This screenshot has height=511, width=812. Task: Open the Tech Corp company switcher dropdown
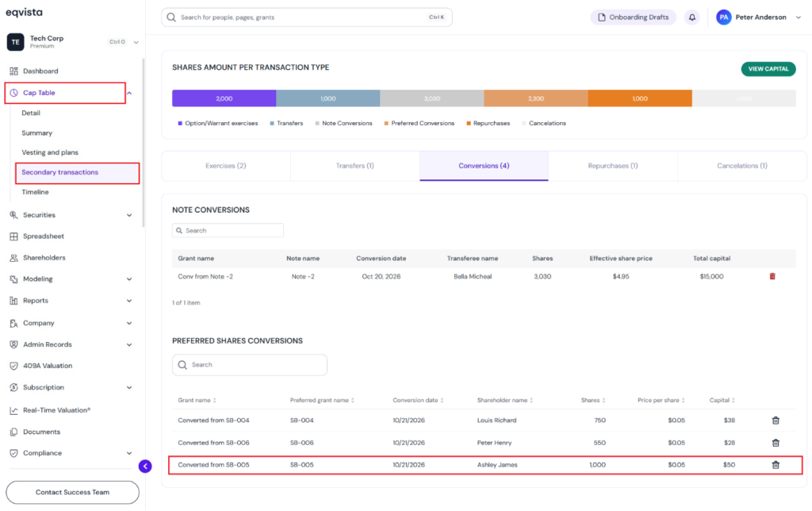coord(136,43)
